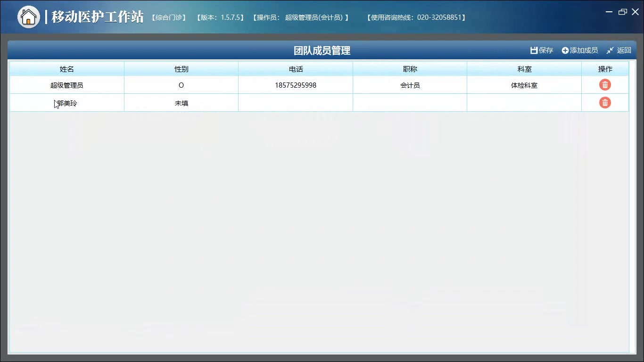Select the version 1.5.7.5 label
The width and height of the screenshot is (644, 362).
(220, 17)
